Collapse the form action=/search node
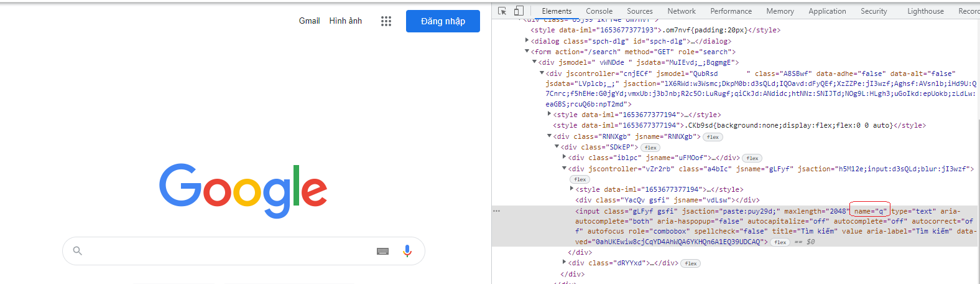Image resolution: width=980 pixels, height=284 pixels. pos(527,52)
